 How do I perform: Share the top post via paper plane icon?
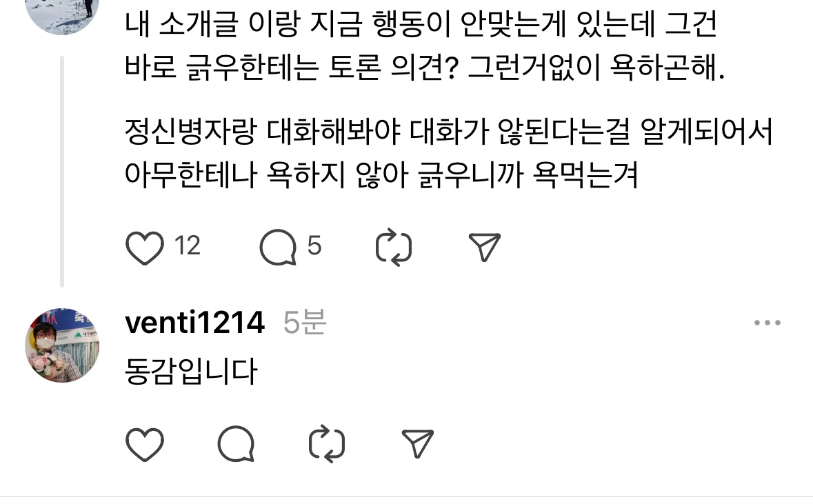coord(484,247)
